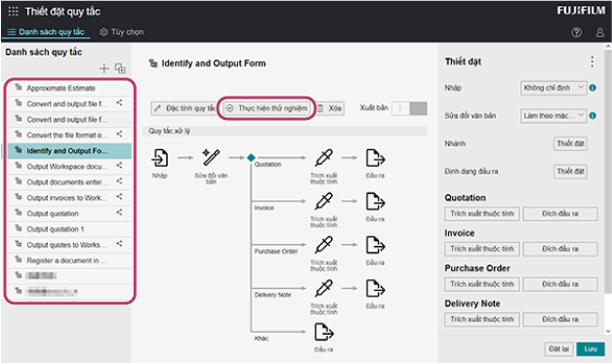Screen dimensions: 612x364
Task: Show info icon next to Nhập dropdown
Action: (592, 88)
